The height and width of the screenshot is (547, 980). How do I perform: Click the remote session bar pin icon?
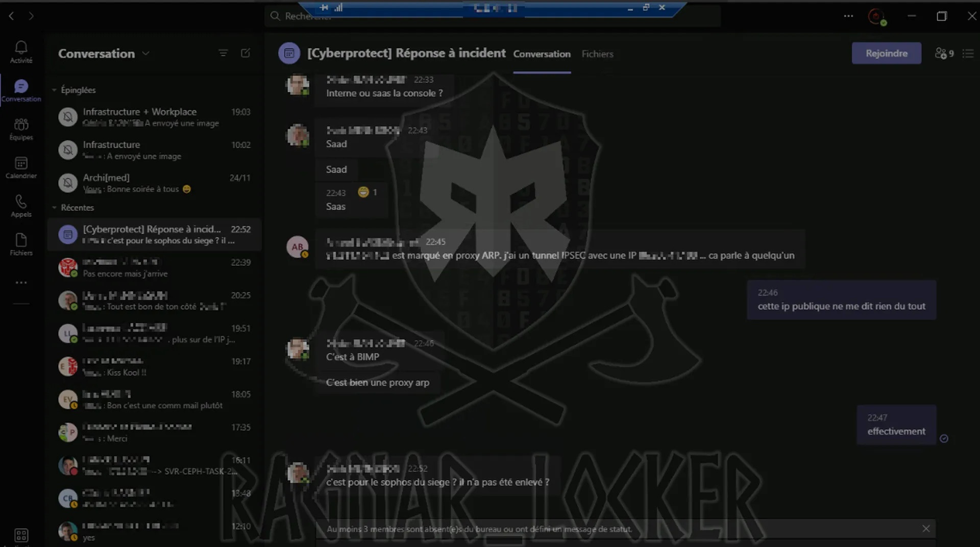(325, 7)
